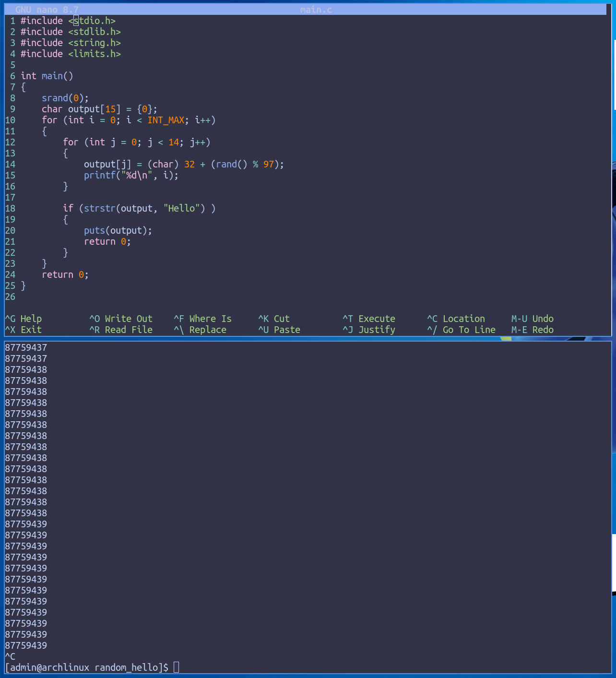Viewport: 616px width, 678px height.
Task: Click the INT_MAX constant in the outer for loop
Action: coord(166,120)
